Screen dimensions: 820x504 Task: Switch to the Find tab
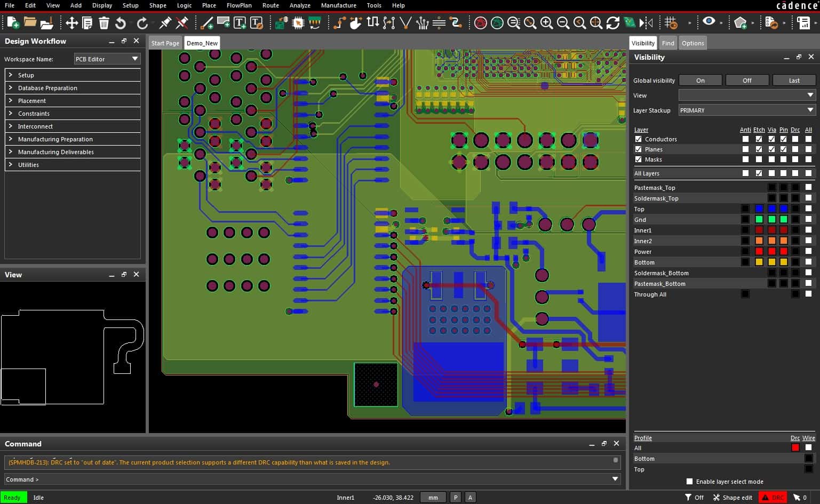coord(668,43)
